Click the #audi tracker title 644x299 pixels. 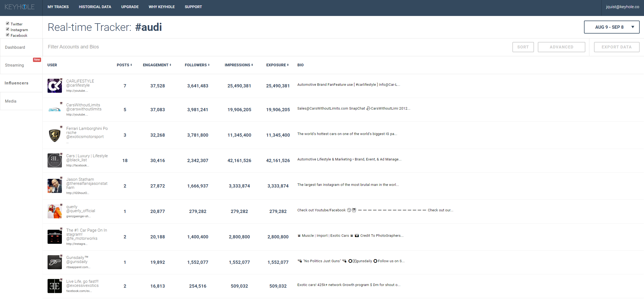coord(148,27)
